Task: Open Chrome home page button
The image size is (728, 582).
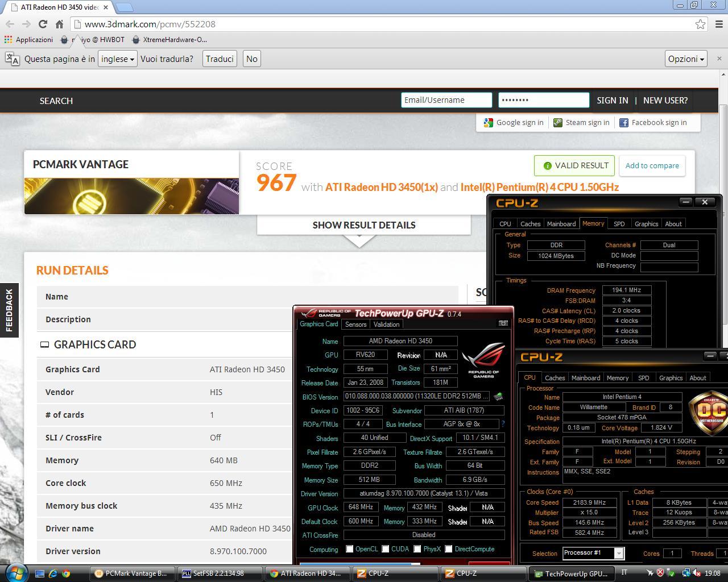Action: 59,24
